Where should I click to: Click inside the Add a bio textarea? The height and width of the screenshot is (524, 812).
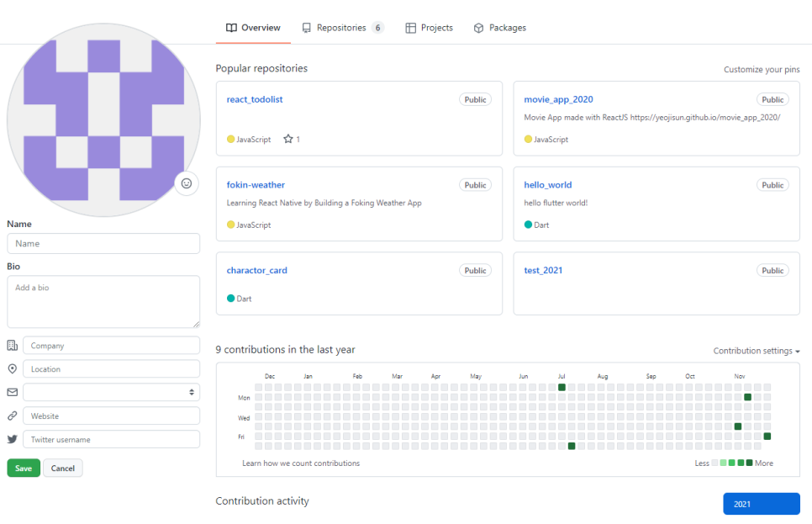click(x=103, y=302)
